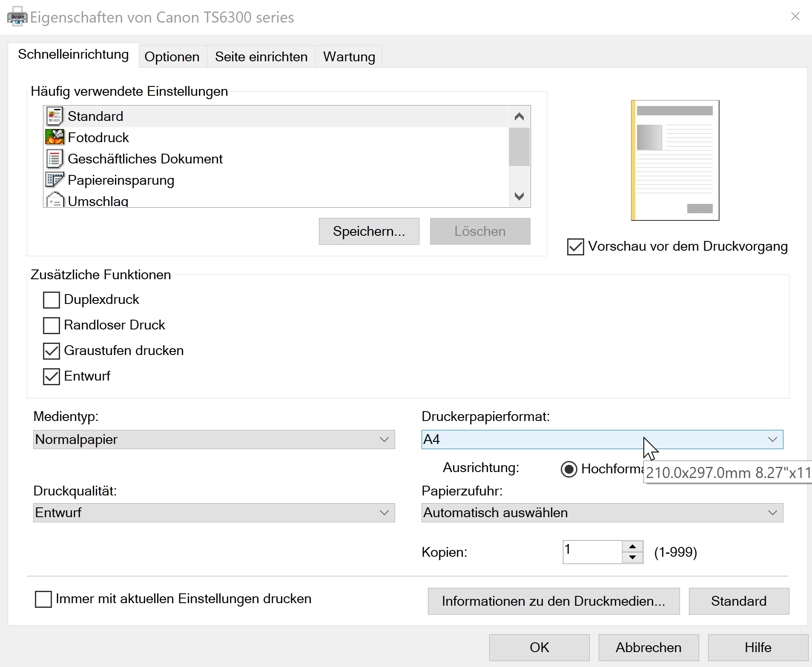Close the printer properties dialog
This screenshot has height=667, width=812.
(795, 17)
